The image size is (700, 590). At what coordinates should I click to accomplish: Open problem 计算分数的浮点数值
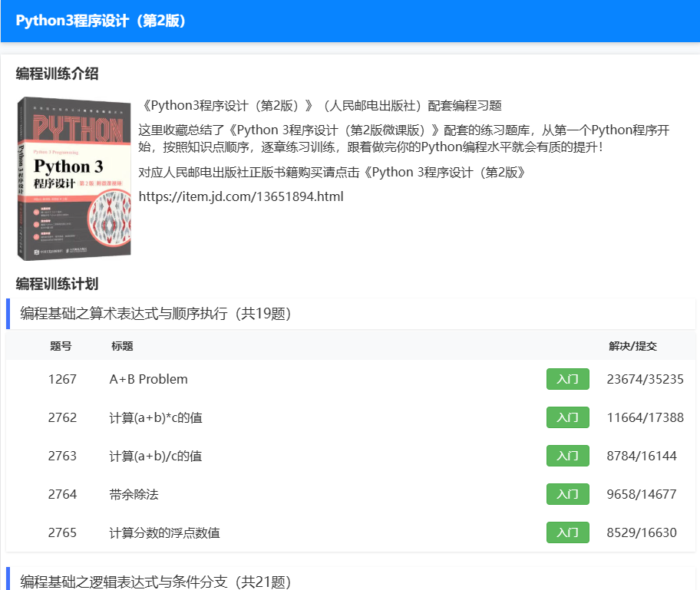(x=165, y=533)
